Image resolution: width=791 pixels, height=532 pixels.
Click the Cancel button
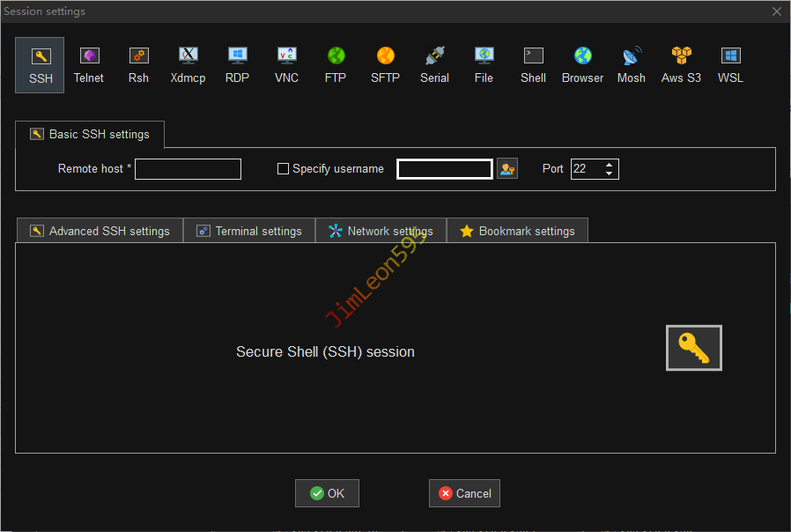click(464, 493)
